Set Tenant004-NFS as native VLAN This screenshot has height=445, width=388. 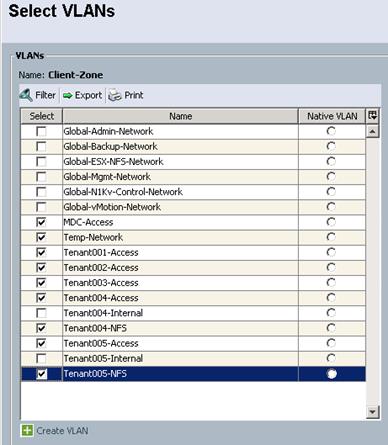(x=331, y=328)
